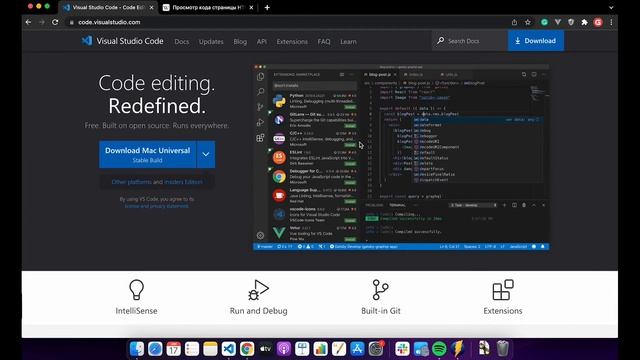Click the Extensions feature label below its icon
Screen dimensions: 640x360
click(503, 311)
